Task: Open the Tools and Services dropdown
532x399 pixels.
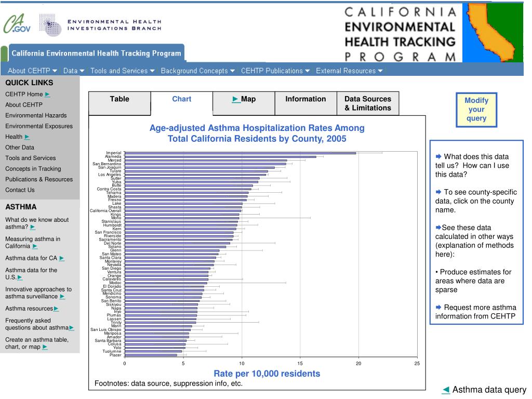Action: [x=123, y=71]
